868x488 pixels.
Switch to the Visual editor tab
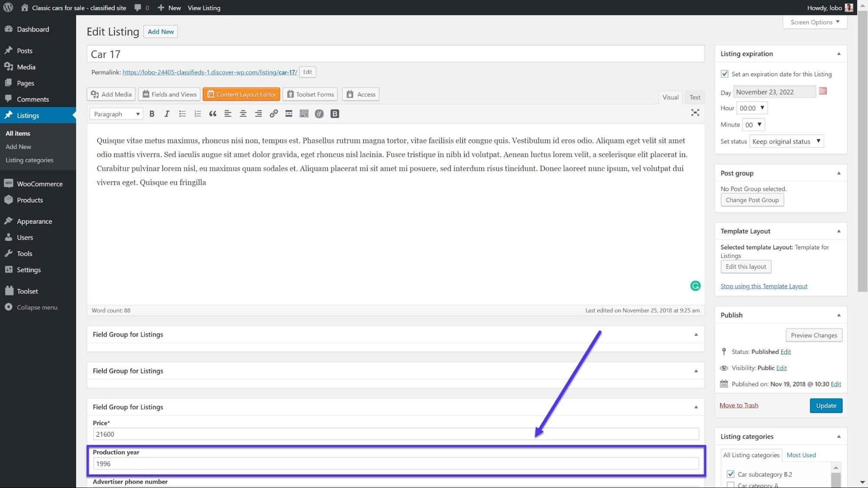tap(670, 97)
